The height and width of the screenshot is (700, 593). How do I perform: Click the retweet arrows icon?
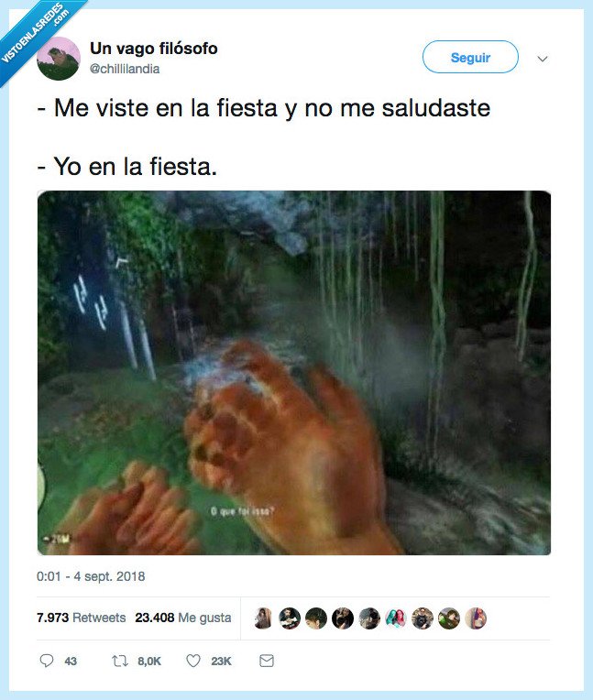click(x=120, y=661)
